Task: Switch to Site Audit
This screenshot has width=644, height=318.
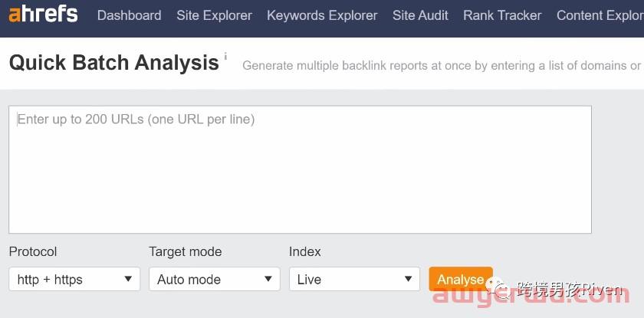Action: click(420, 15)
